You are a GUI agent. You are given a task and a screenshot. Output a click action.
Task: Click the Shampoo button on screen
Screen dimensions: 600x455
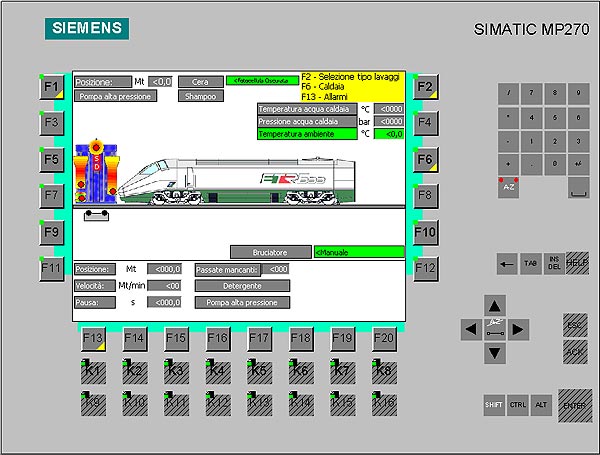pyautogui.click(x=201, y=96)
